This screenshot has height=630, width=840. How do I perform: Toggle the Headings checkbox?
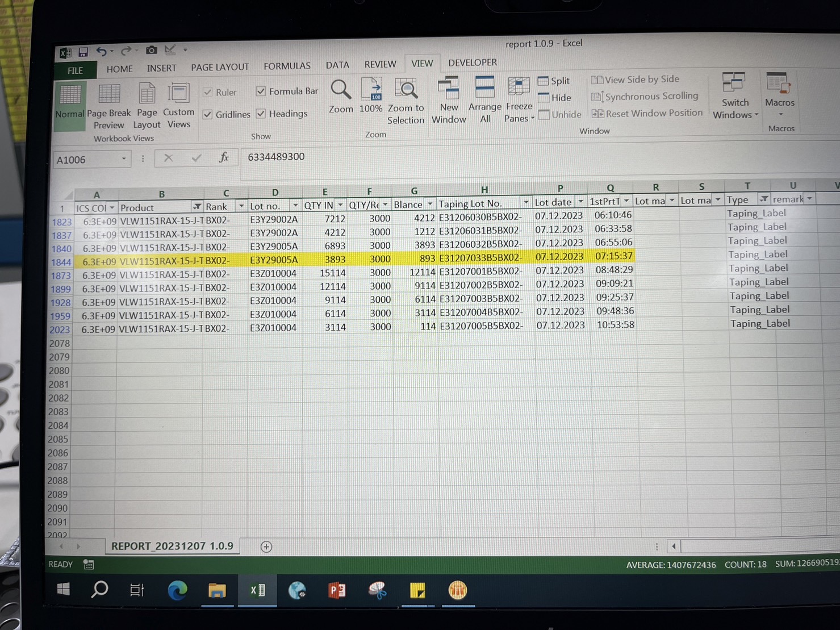click(x=261, y=114)
